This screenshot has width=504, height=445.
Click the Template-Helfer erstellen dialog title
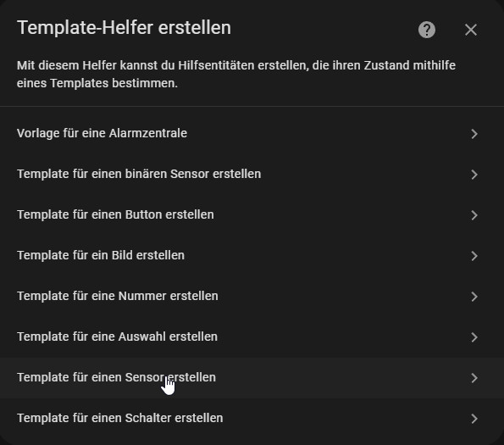click(x=124, y=28)
